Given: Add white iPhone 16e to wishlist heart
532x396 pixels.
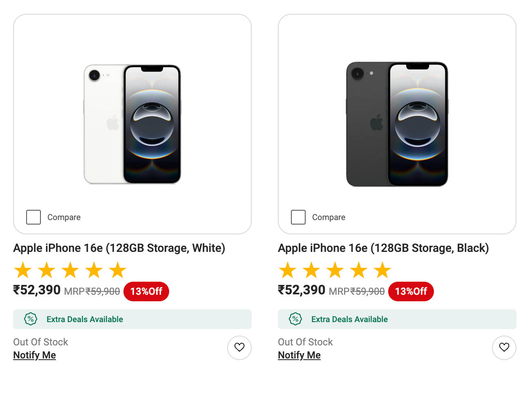Looking at the screenshot, I should [x=239, y=347].
